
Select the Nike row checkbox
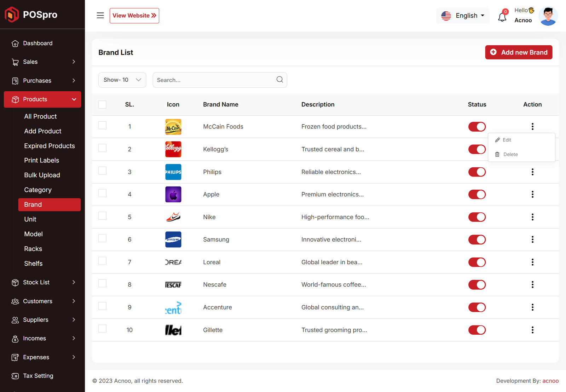(103, 216)
